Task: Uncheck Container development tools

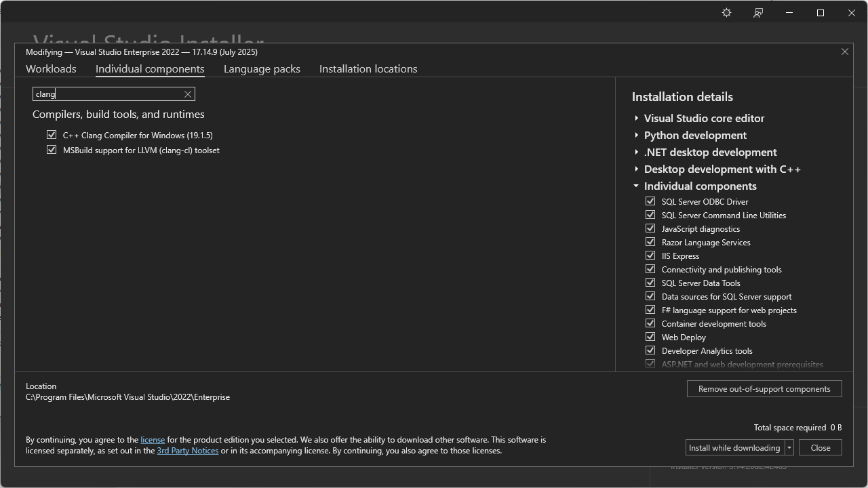Action: pyautogui.click(x=650, y=323)
